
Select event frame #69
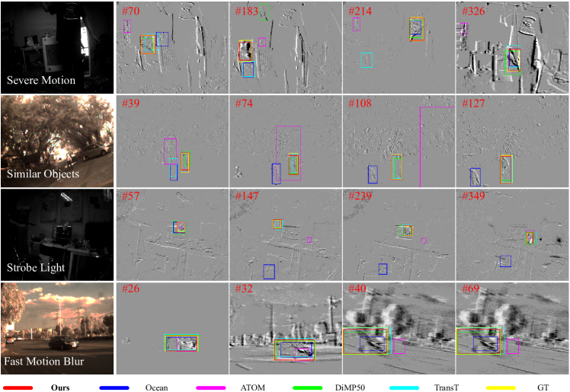pyautogui.click(x=512, y=329)
